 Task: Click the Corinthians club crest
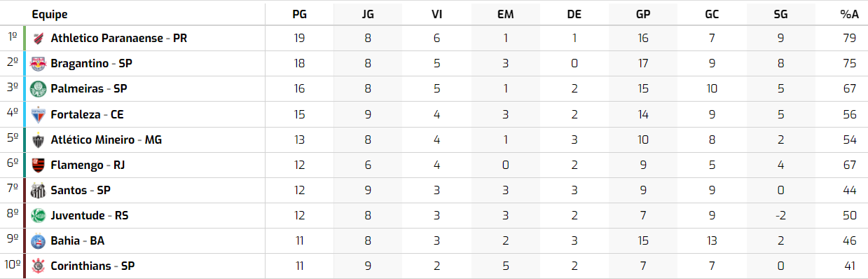(x=38, y=266)
